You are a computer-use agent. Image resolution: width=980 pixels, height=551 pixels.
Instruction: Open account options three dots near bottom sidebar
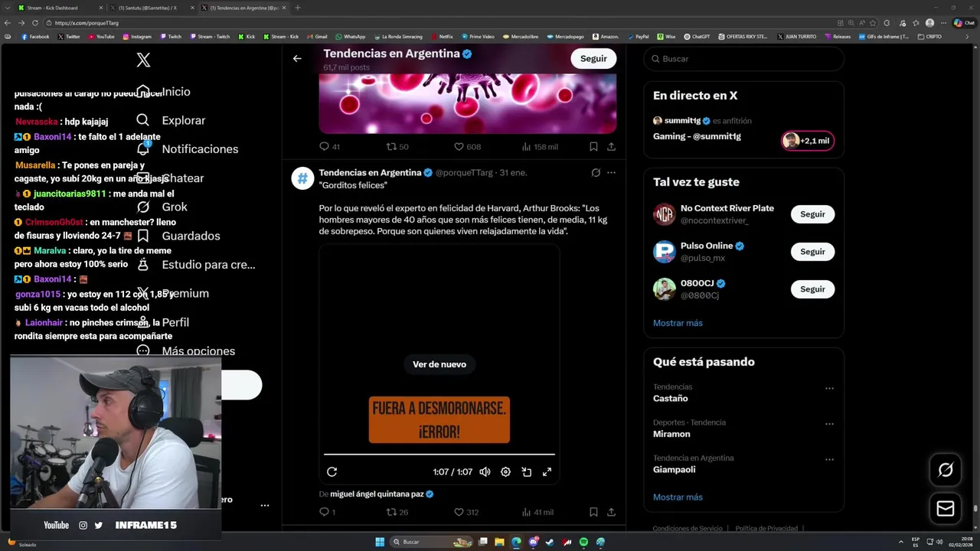coord(265,506)
